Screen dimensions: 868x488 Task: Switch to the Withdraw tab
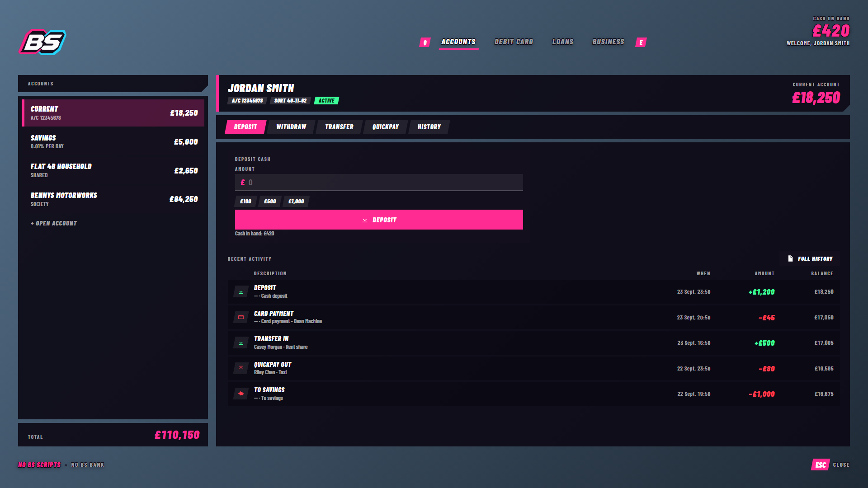291,127
